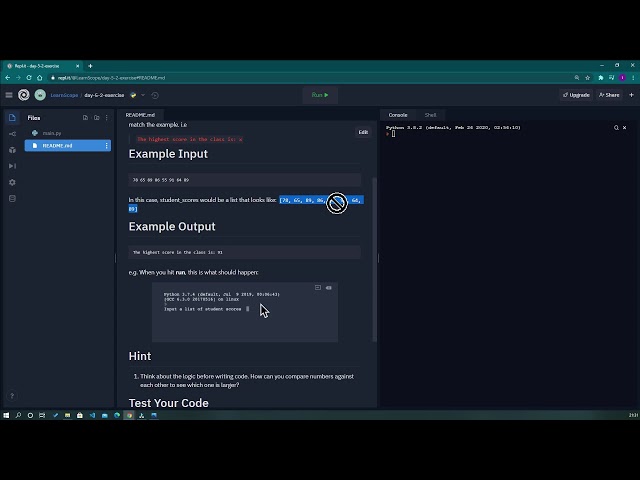The height and width of the screenshot is (480, 640).
Task: Click the Python language icon in header
Action: 133,95
